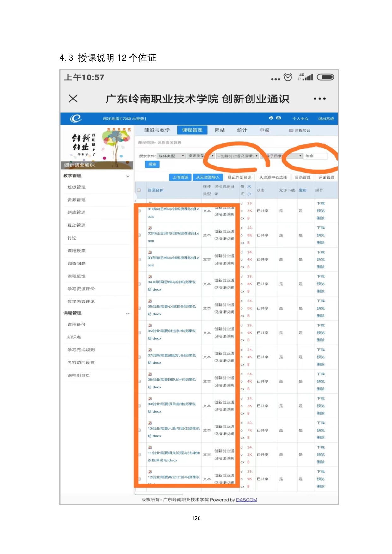Click file icon for 08创业需要团队协作授课说明
Image resolution: width=392 pixels, height=554 pixels.
150,374
